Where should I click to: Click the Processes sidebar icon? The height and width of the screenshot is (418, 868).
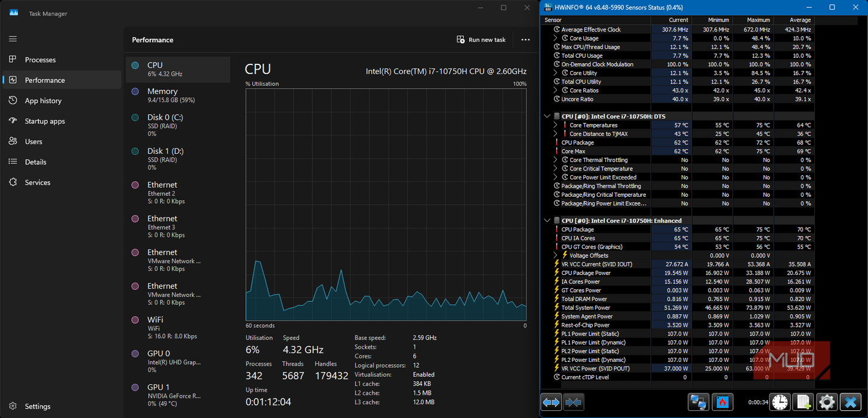[x=13, y=60]
